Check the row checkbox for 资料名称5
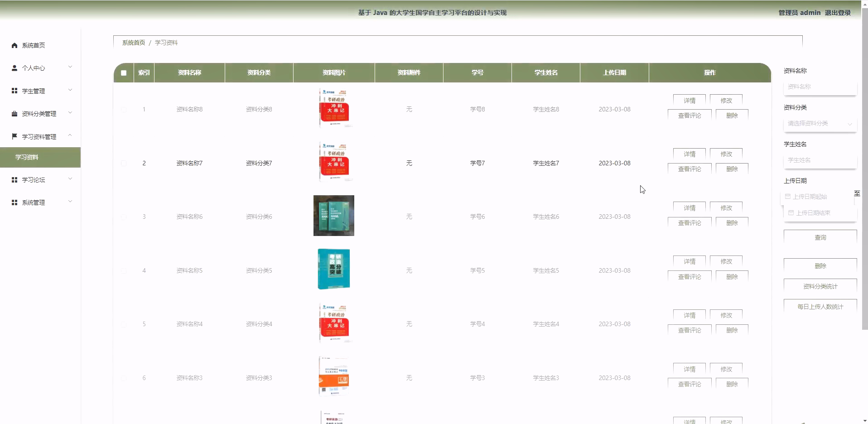The width and height of the screenshot is (868, 424). [124, 271]
